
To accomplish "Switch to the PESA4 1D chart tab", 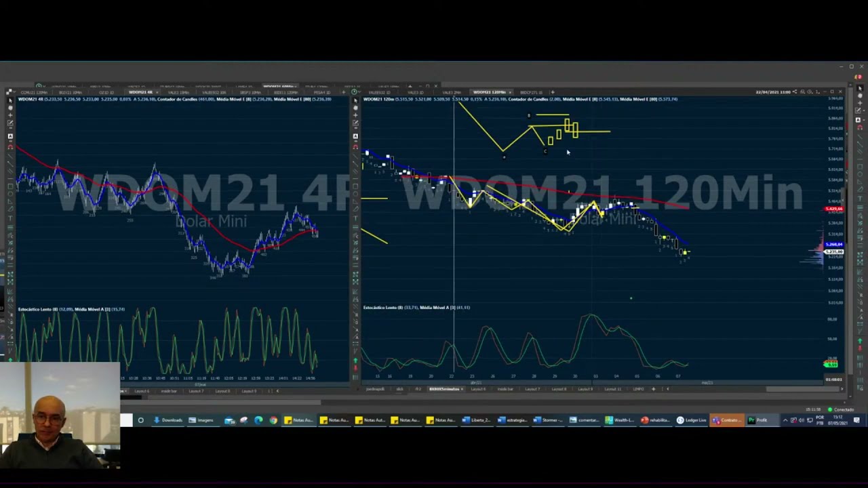I will coord(322,92).
